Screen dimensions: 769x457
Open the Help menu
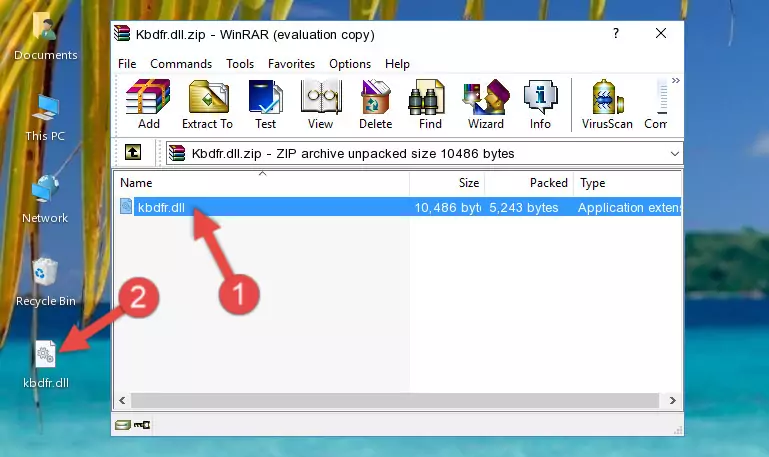397,64
